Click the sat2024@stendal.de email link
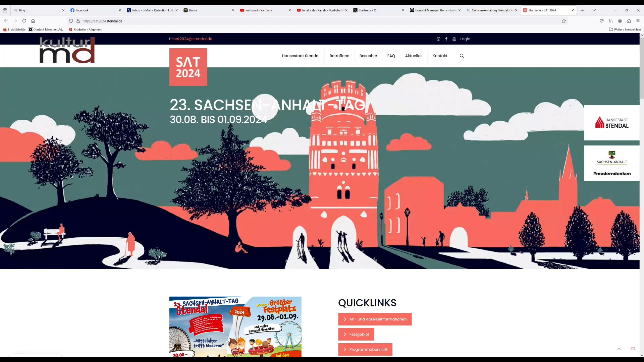Viewport: 644px width, 362px height. (193, 39)
